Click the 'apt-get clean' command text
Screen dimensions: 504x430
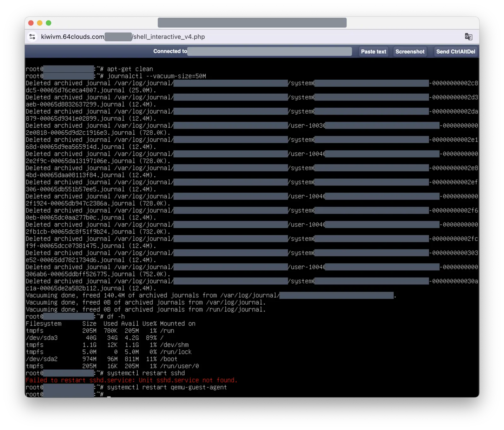click(130, 69)
